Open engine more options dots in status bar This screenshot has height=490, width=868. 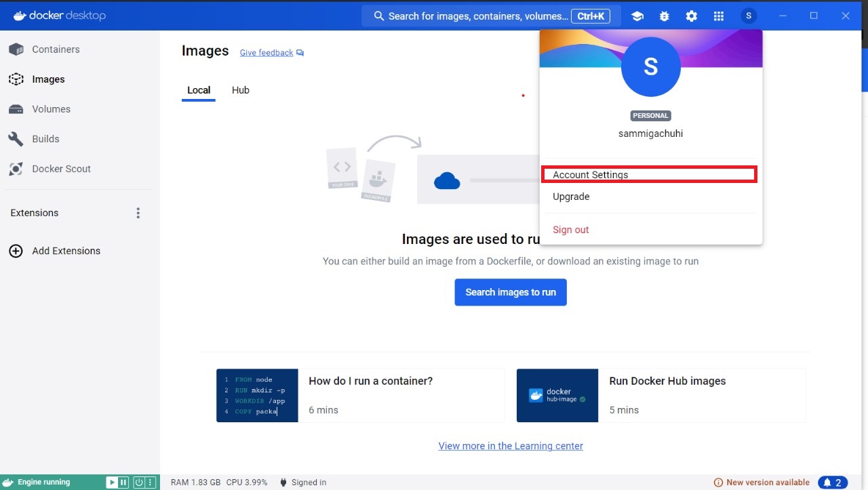(x=151, y=483)
